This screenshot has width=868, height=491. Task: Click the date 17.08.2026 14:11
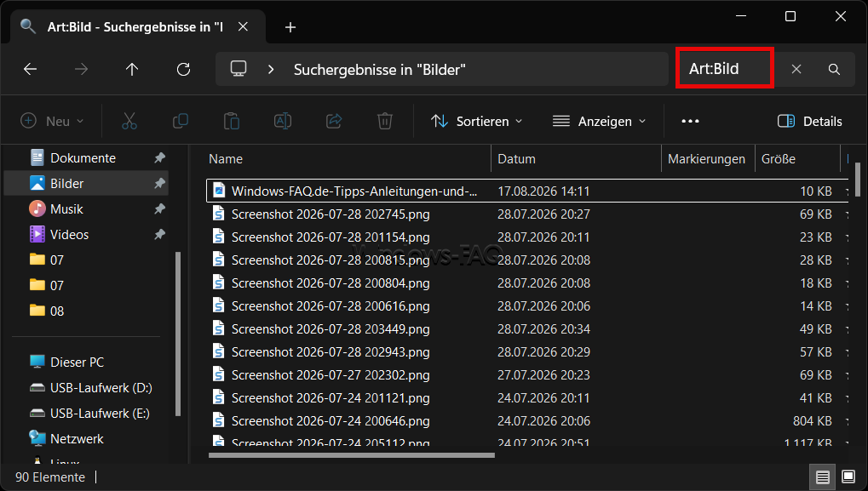click(543, 191)
